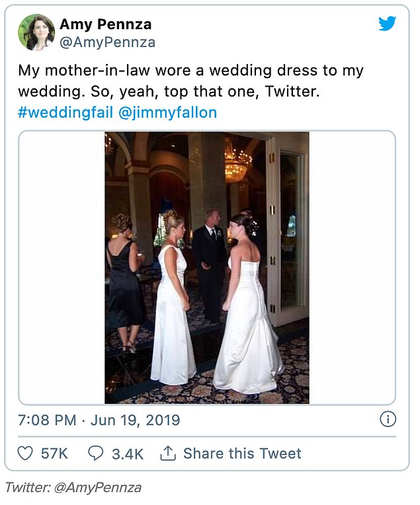Click the Twitter bird logo
The height and width of the screenshot is (505, 420).
click(387, 24)
